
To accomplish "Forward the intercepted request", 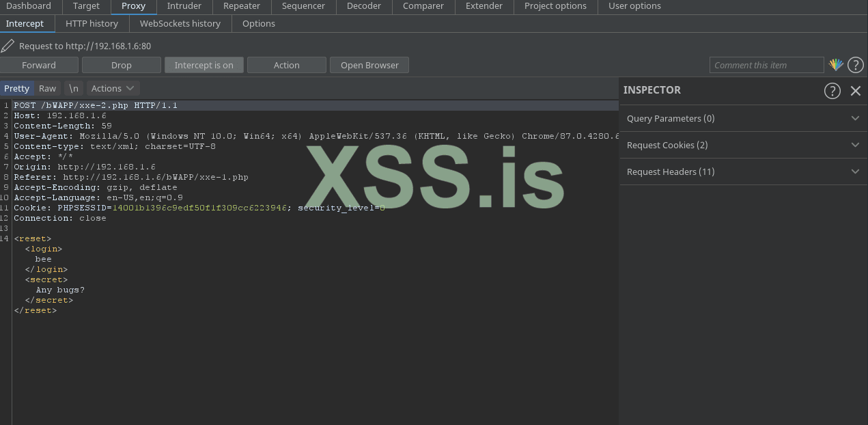I will point(39,65).
